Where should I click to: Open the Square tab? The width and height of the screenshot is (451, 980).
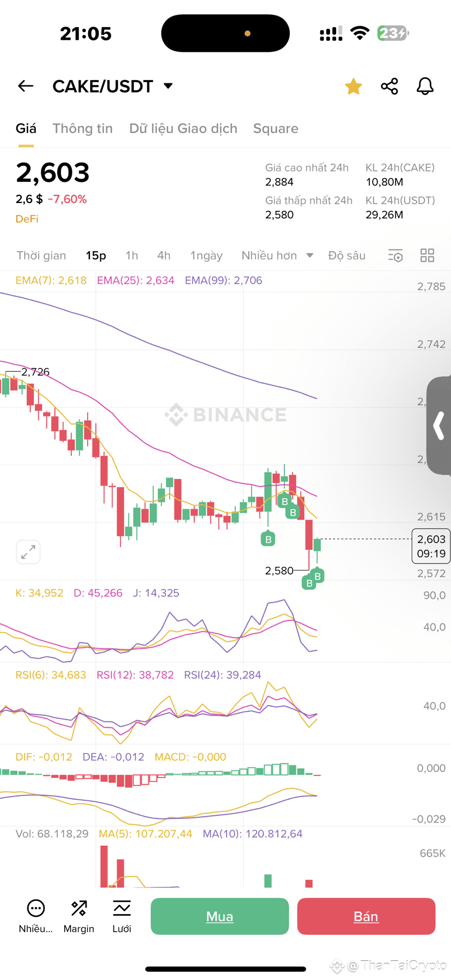[276, 128]
